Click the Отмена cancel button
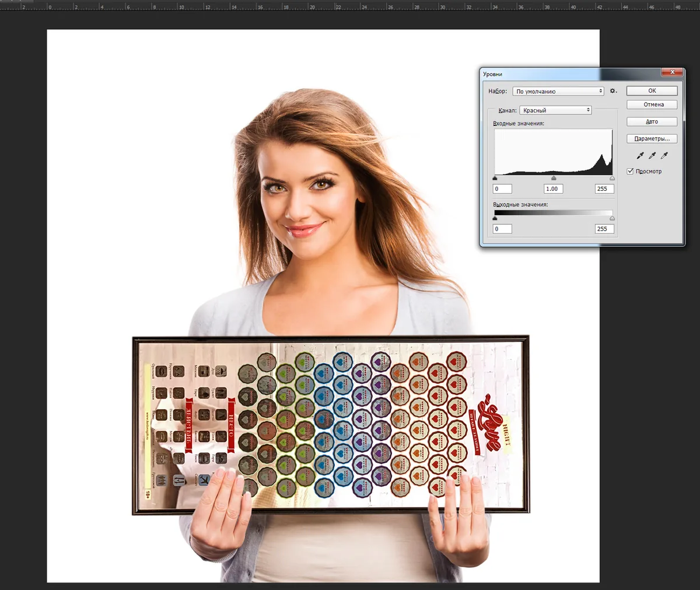Viewport: 700px width, 590px height. pyautogui.click(x=652, y=104)
